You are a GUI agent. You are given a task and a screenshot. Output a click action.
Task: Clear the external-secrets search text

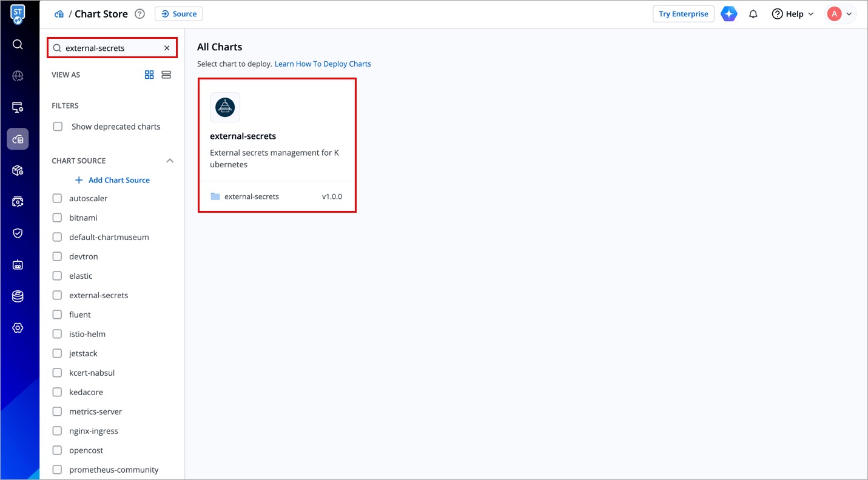pyautogui.click(x=167, y=48)
